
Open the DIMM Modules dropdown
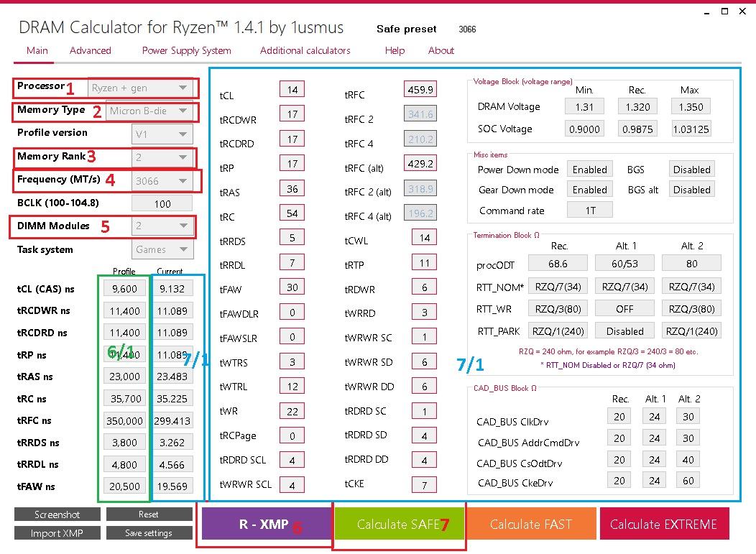162,226
